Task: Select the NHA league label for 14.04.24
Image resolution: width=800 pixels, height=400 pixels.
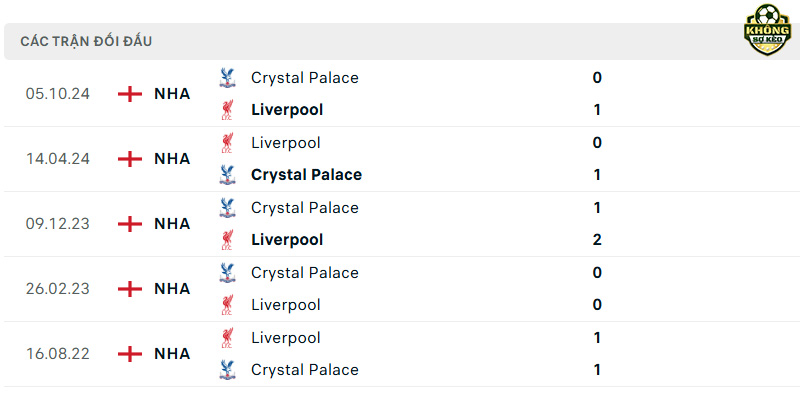Action: pyautogui.click(x=172, y=159)
